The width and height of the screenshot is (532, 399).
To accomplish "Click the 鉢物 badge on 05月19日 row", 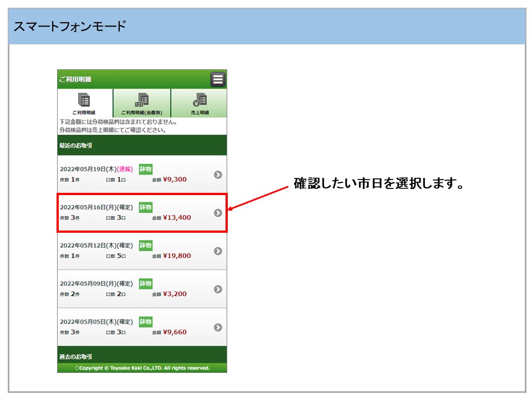I will tap(145, 169).
